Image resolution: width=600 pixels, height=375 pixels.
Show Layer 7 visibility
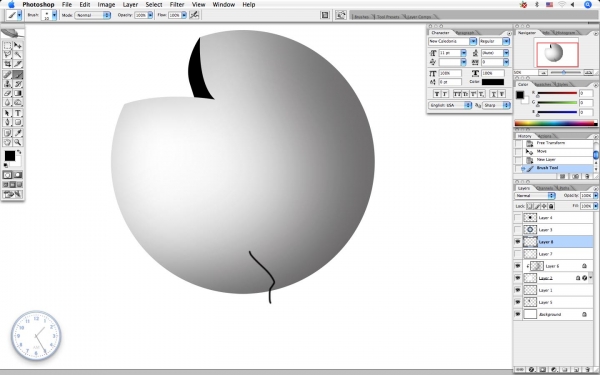(518, 254)
